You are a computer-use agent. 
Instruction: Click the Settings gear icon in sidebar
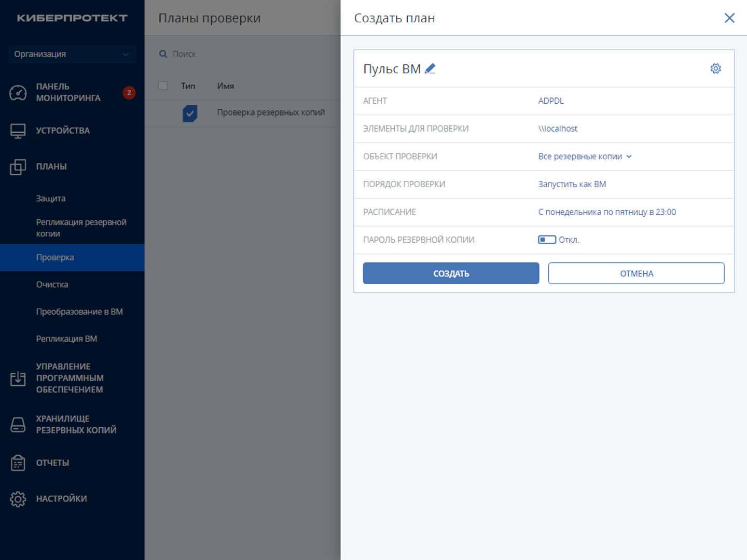[x=18, y=499]
